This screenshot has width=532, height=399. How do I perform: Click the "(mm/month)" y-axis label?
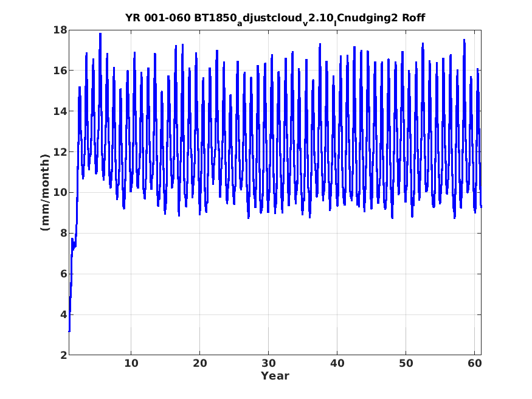[x=45, y=192]
